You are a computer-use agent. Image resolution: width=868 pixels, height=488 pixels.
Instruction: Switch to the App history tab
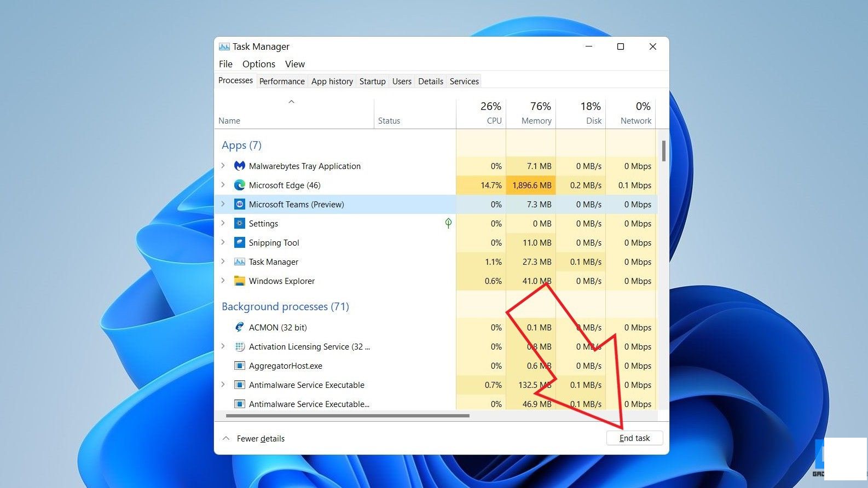(332, 81)
